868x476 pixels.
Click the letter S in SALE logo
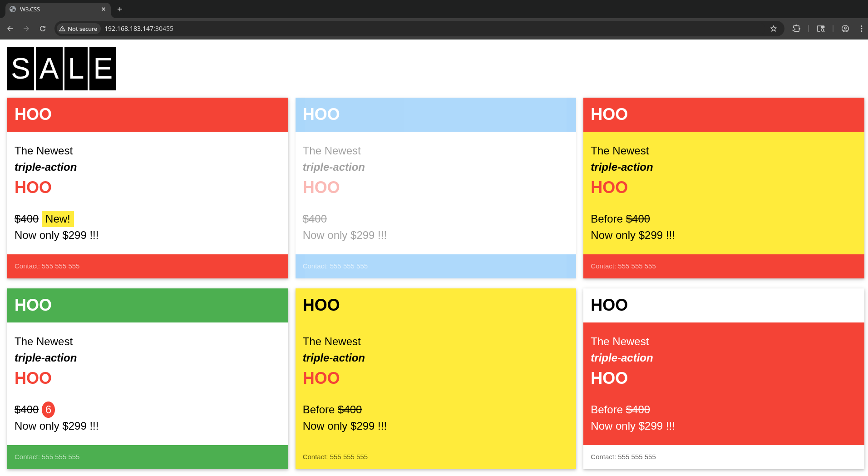click(x=20, y=69)
